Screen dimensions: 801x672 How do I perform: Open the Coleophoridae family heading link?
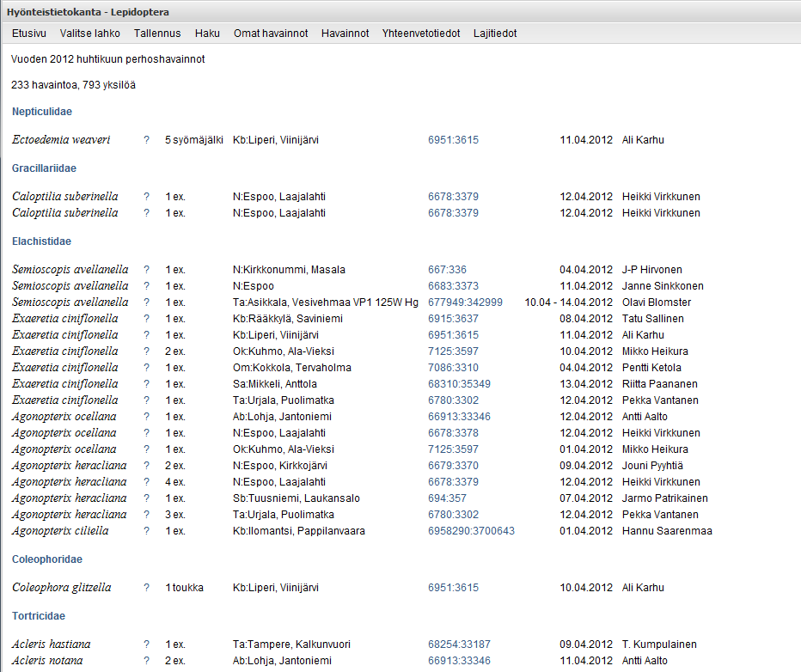tap(47, 559)
